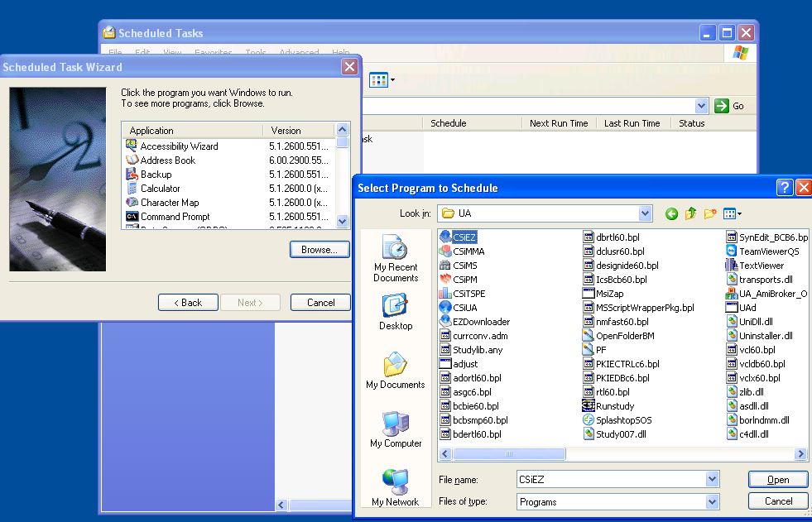Viewport: 812px width, 522px height.
Task: Select Calculator in application list
Action: point(160,189)
